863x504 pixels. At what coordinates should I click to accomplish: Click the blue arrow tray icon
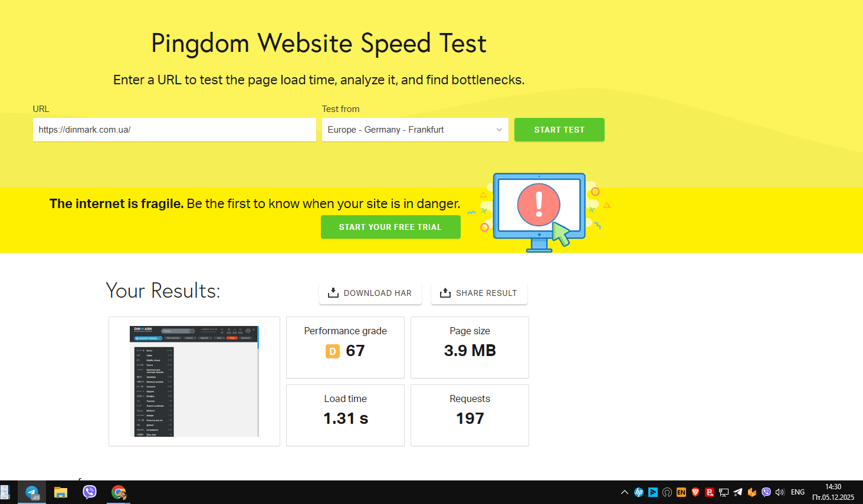(653, 492)
